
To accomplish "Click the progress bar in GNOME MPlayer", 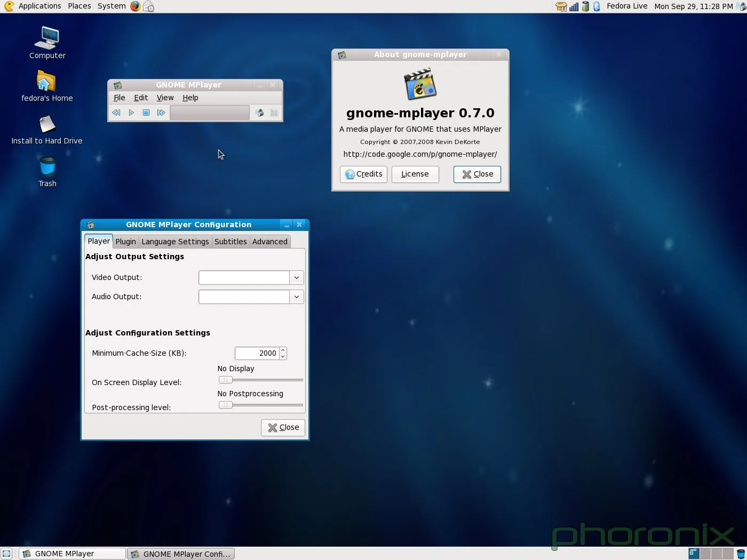I will (x=210, y=113).
